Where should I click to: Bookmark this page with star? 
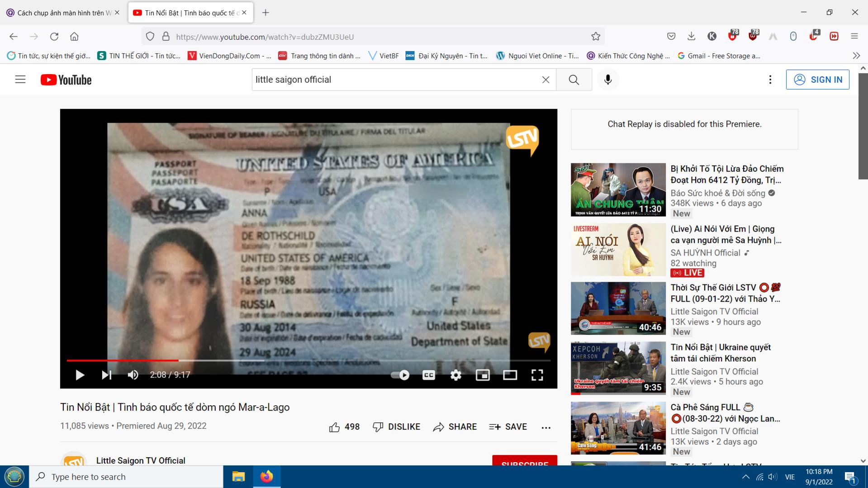(x=596, y=37)
